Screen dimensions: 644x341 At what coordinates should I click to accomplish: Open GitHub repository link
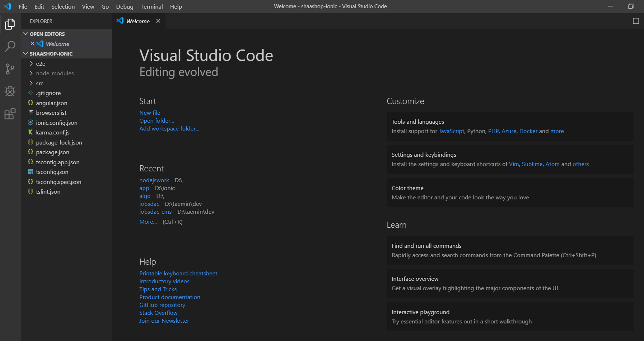162,305
